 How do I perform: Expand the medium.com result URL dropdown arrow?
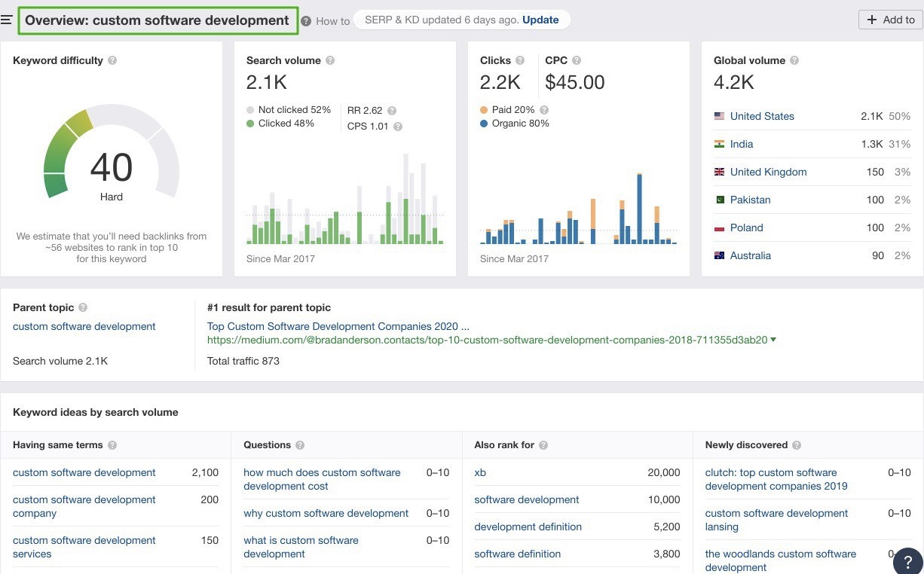773,340
